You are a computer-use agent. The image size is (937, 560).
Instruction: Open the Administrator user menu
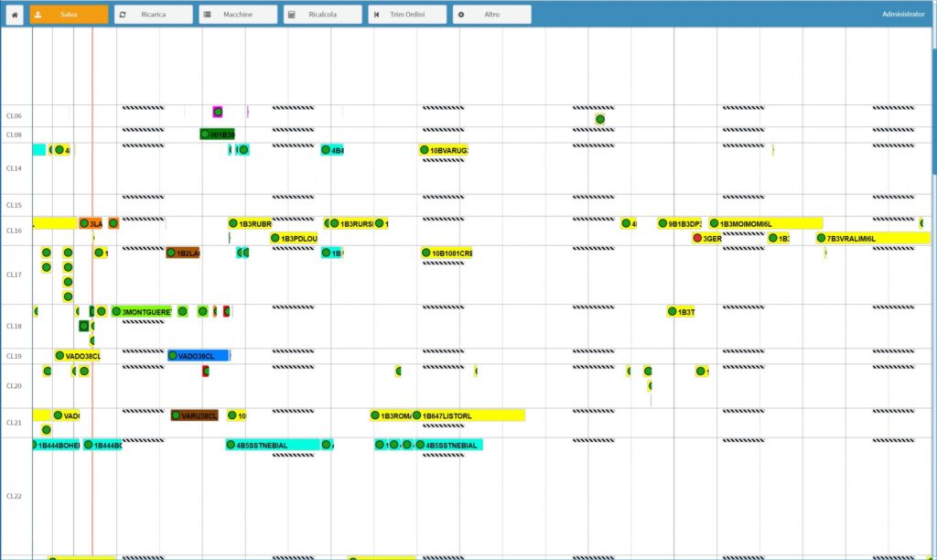point(903,15)
